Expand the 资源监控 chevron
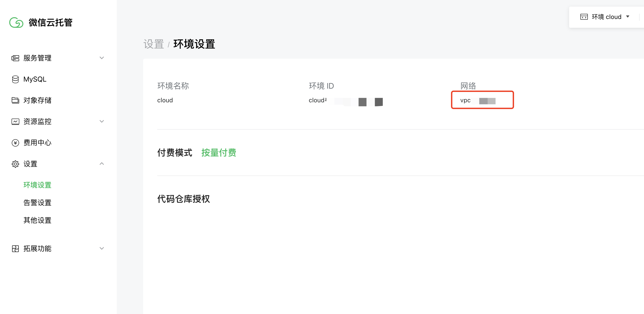The image size is (644, 314). coord(102,121)
